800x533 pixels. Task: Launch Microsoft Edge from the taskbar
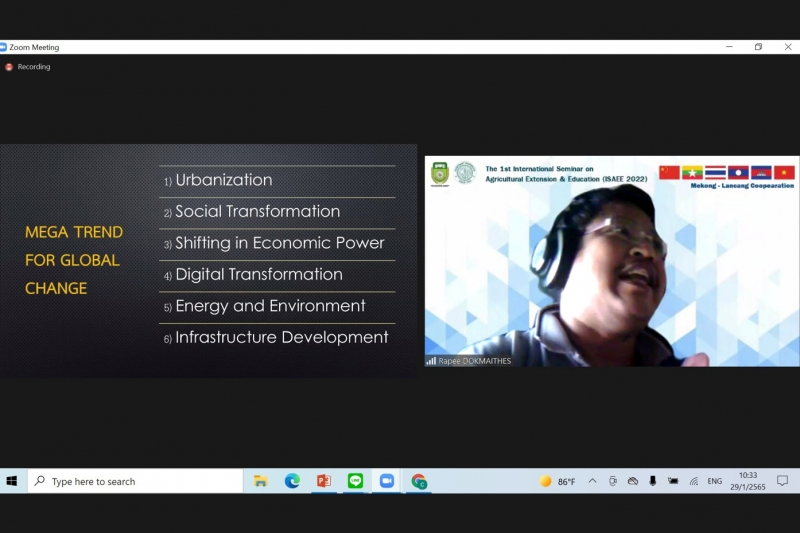coord(292,481)
